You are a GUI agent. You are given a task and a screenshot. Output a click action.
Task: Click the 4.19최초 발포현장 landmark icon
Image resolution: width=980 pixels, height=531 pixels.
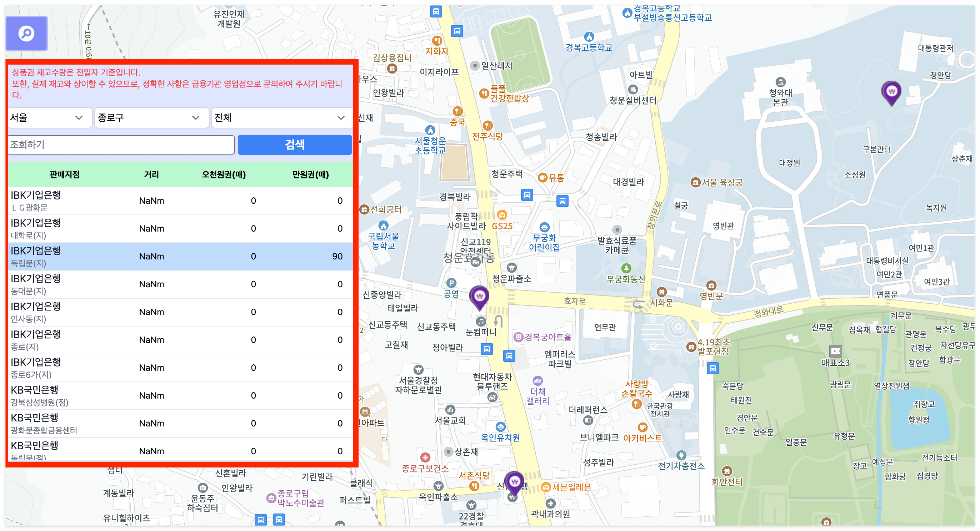(x=691, y=347)
